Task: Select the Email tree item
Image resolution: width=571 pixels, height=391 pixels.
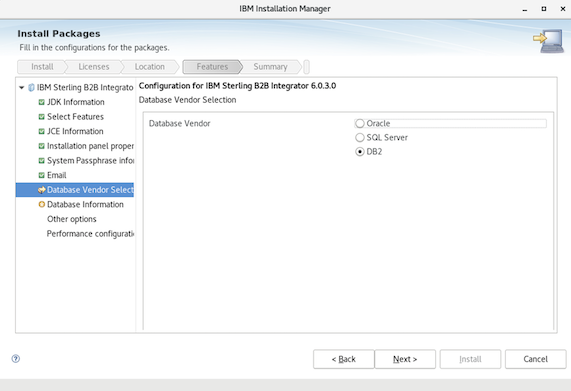Action: click(x=56, y=175)
